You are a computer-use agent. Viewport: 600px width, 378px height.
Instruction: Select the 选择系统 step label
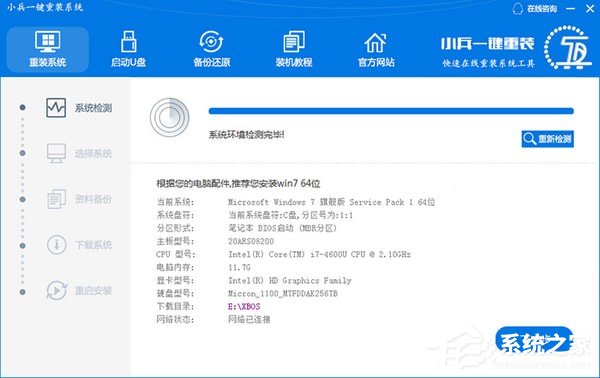point(93,153)
